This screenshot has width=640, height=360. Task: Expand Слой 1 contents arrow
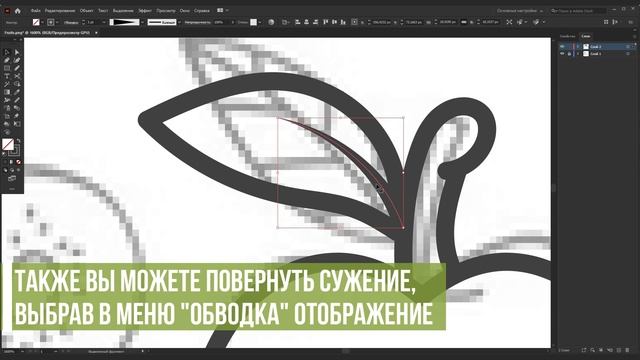[578, 53]
